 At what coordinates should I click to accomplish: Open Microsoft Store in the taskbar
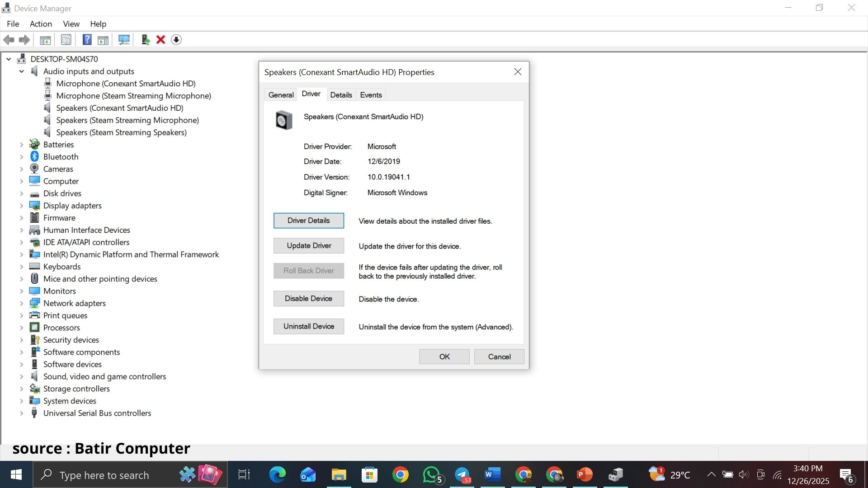369,475
